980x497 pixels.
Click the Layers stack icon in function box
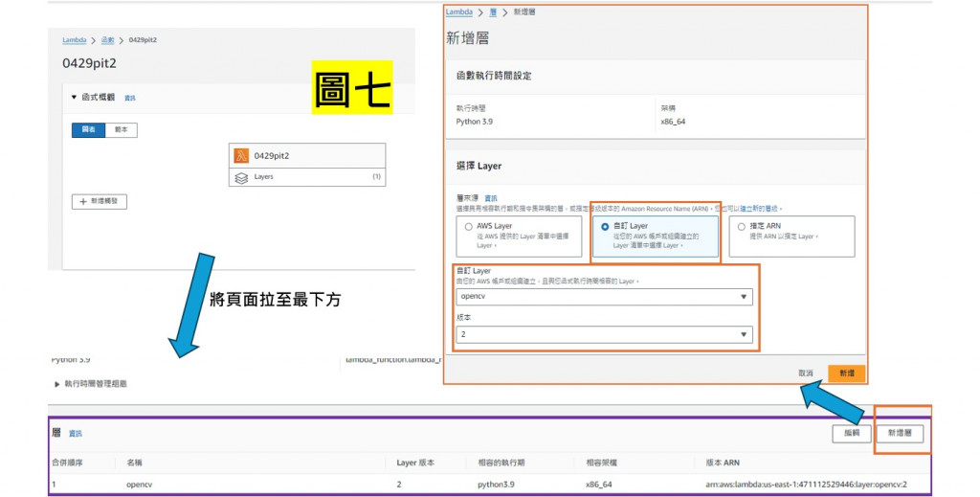[241, 178]
